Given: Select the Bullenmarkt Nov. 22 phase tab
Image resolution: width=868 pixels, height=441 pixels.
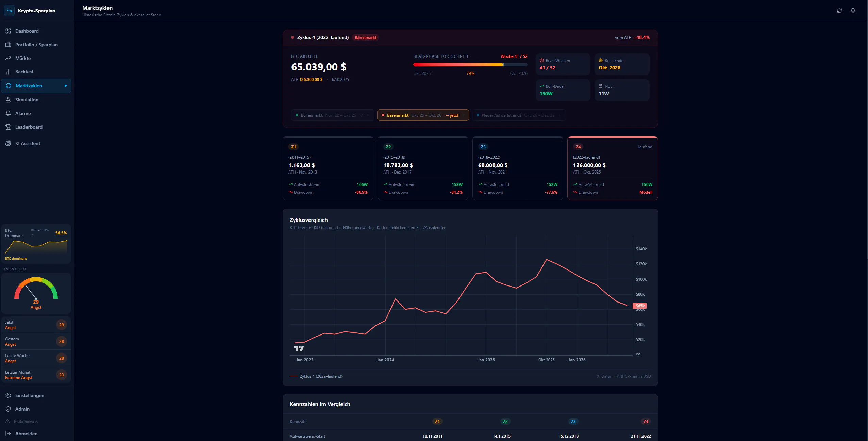Looking at the screenshot, I should 332,115.
